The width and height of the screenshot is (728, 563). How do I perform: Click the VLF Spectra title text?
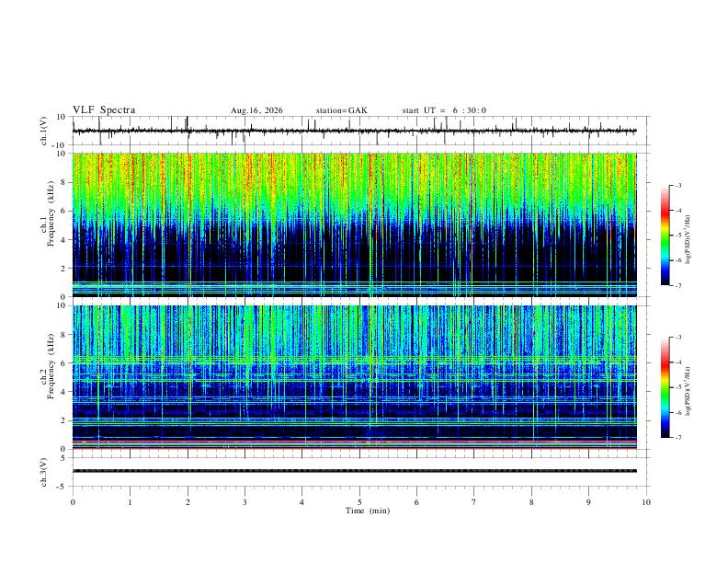tap(104, 110)
